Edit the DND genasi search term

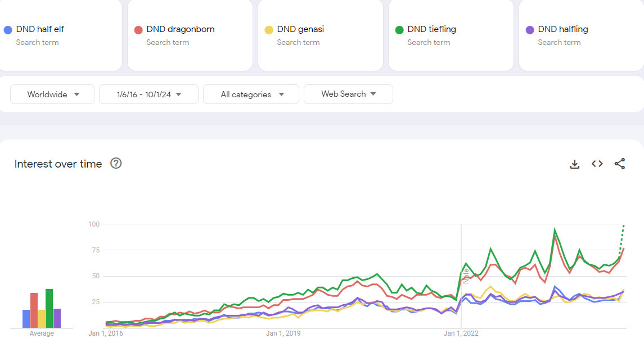click(x=300, y=29)
